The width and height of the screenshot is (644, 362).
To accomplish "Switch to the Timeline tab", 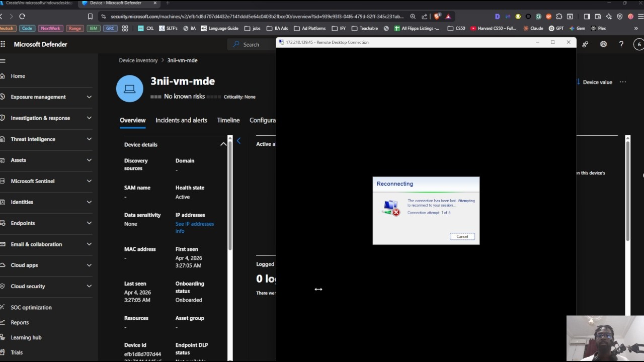I will 228,120.
